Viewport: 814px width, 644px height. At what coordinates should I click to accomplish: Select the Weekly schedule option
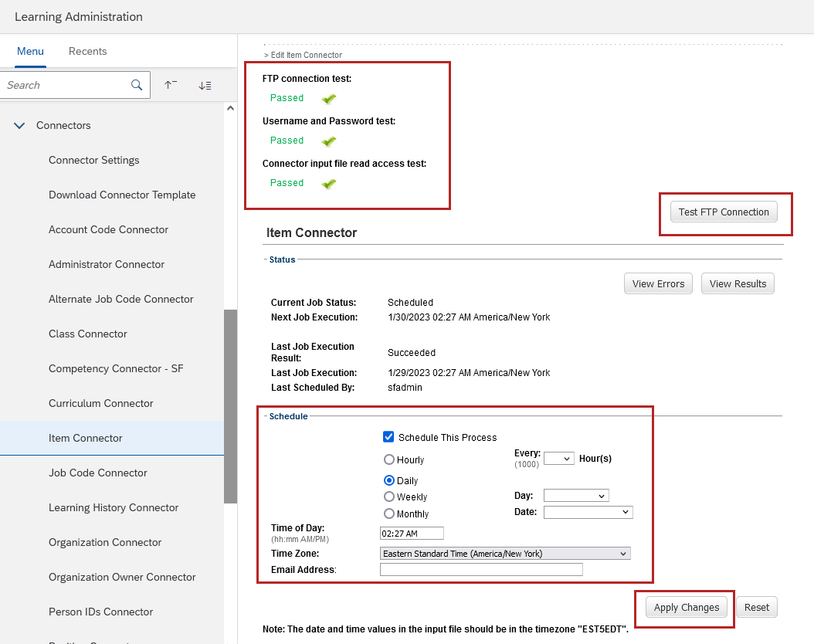pos(389,497)
